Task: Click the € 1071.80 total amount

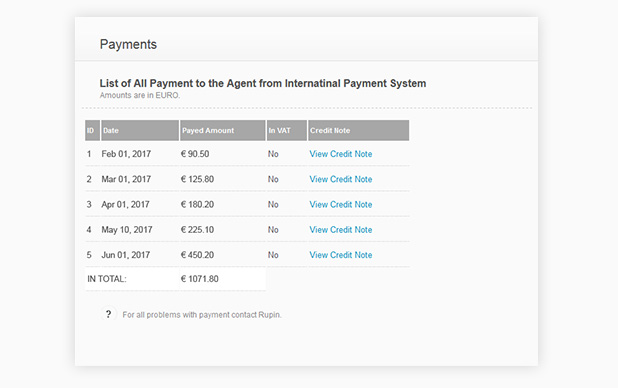Action: coord(199,279)
